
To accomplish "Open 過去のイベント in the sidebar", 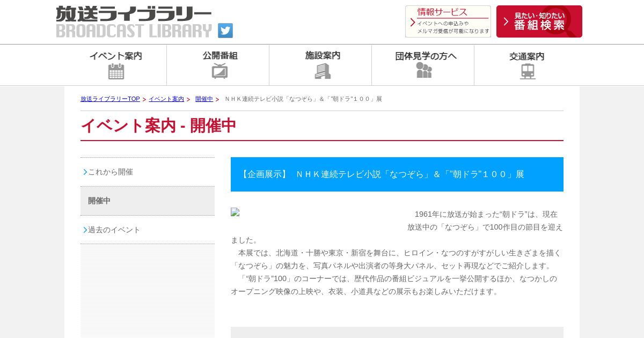I will point(148,230).
